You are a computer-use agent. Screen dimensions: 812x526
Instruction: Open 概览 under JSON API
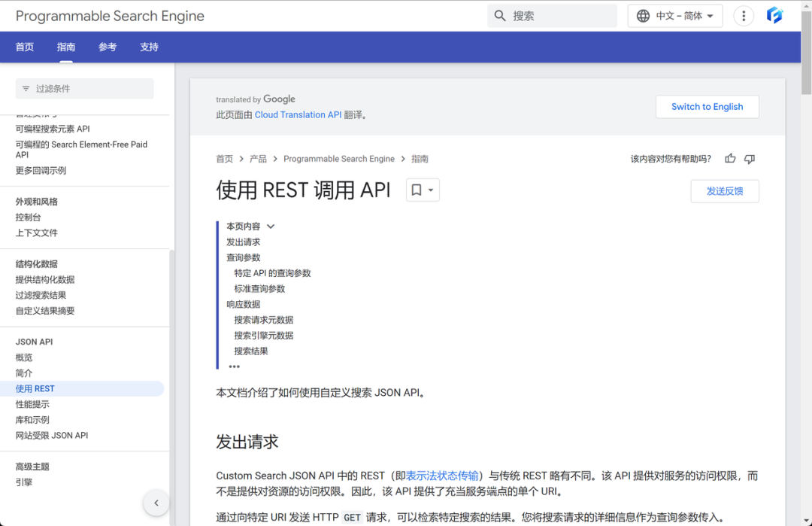pyautogui.click(x=24, y=357)
